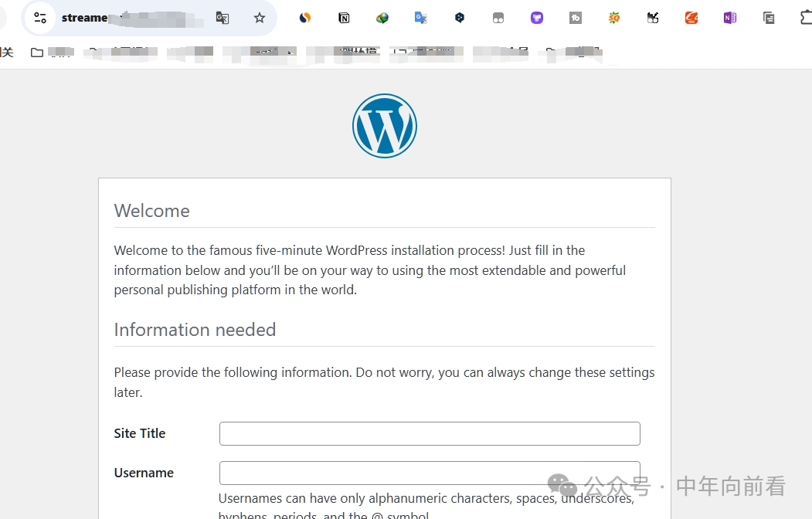
Task: Click the 'Welcome' heading
Action: click(151, 211)
